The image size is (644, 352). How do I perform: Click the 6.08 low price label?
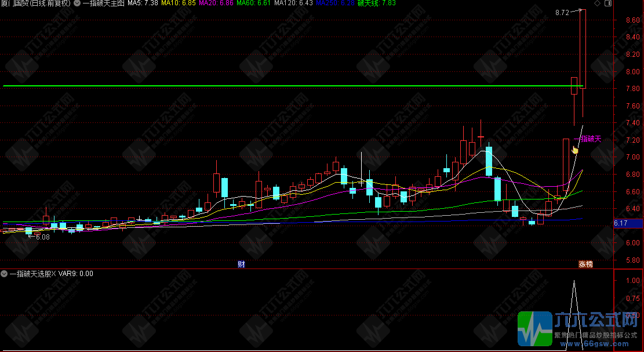[x=43, y=237]
